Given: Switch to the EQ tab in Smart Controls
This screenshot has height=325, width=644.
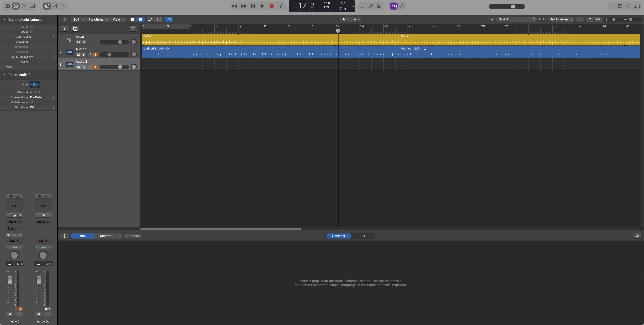Looking at the screenshot, I should tap(362, 236).
